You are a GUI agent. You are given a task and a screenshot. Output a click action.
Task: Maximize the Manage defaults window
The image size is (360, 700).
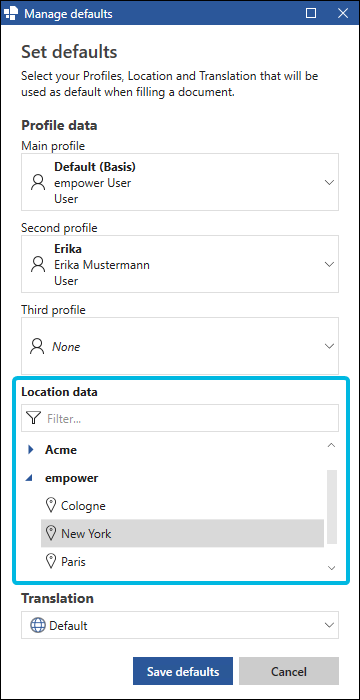click(311, 13)
